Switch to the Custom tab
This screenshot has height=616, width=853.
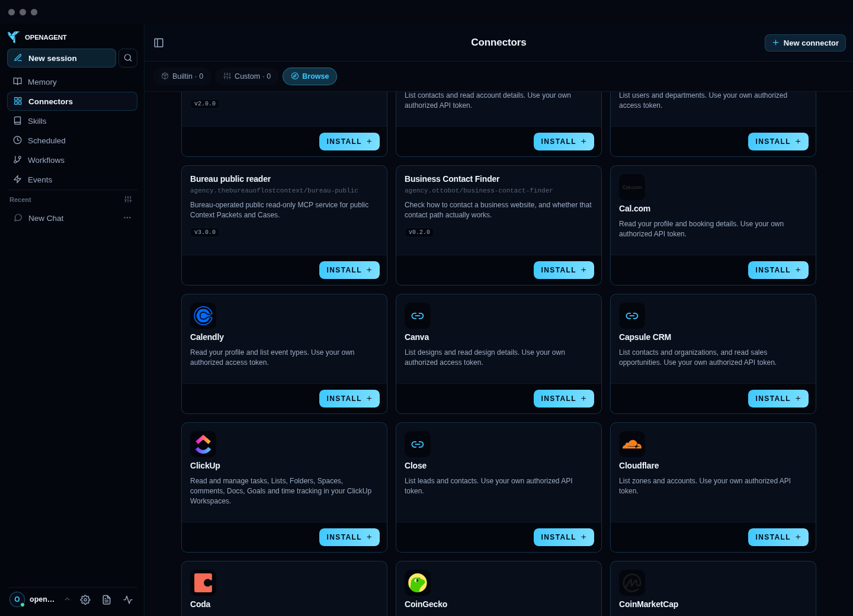247,76
